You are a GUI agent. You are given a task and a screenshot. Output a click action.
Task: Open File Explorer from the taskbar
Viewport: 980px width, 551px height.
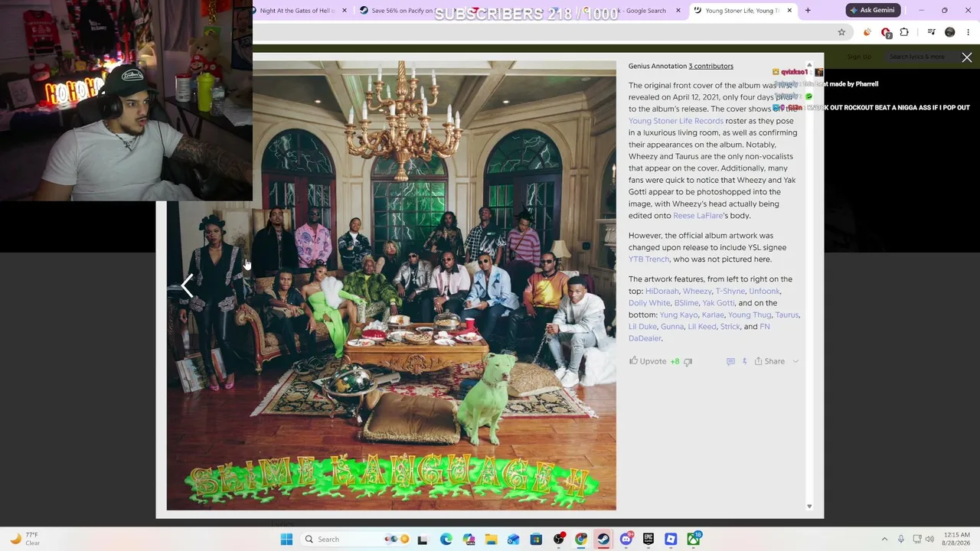tap(491, 540)
